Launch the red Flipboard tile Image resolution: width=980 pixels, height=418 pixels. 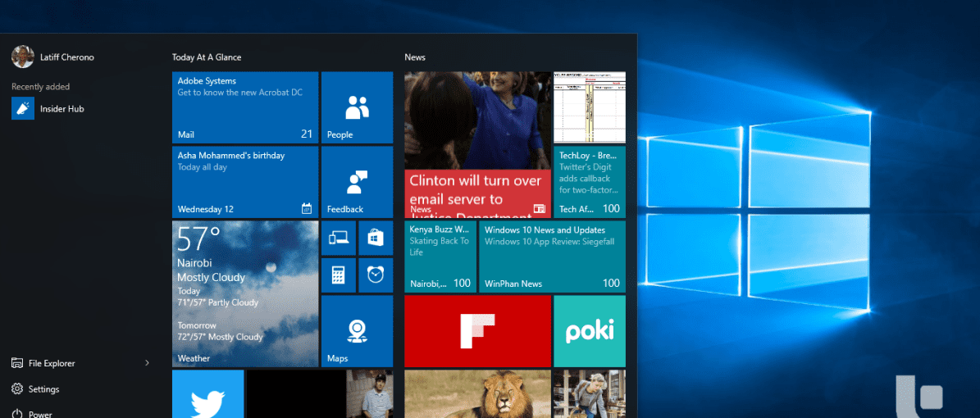[x=477, y=331]
